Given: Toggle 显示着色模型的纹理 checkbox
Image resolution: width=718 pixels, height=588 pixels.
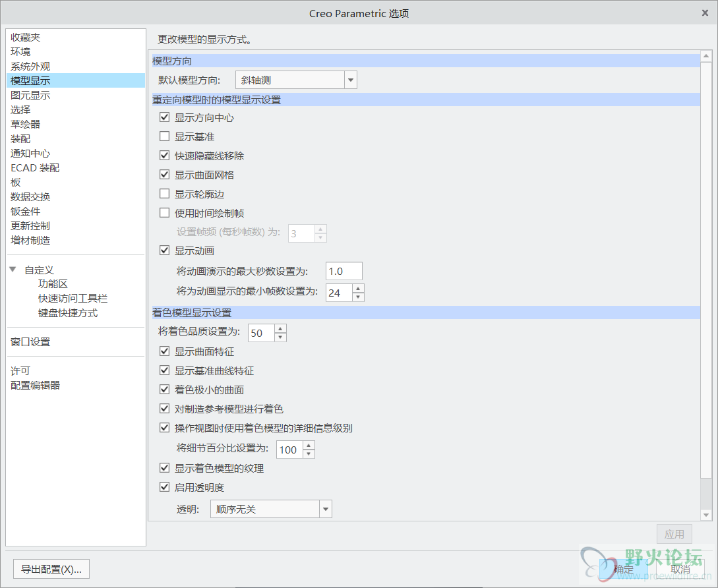Looking at the screenshot, I should [x=164, y=468].
